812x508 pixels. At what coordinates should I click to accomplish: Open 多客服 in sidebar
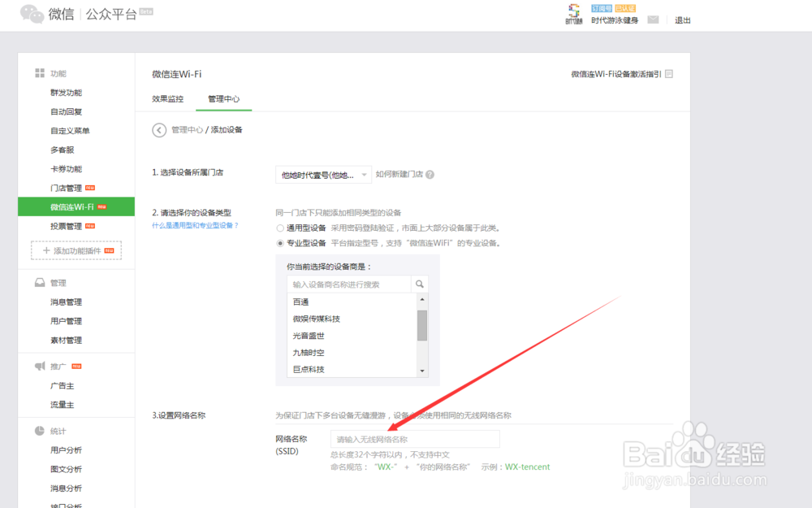click(x=63, y=150)
